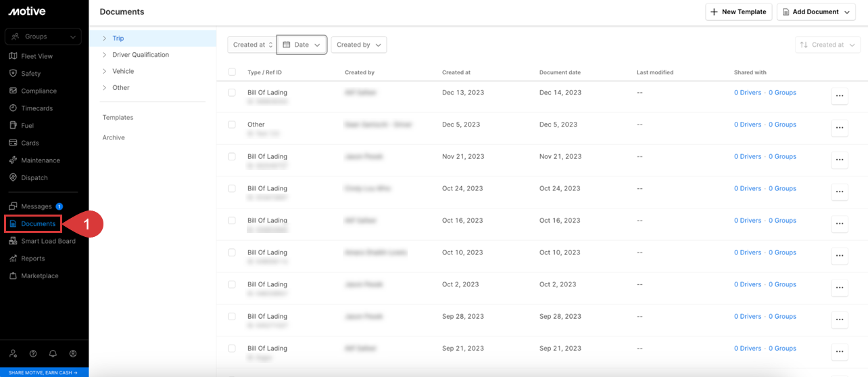The width and height of the screenshot is (868, 377).
Task: Open Fleet View map icon in sidebar
Action: pyautogui.click(x=13, y=56)
